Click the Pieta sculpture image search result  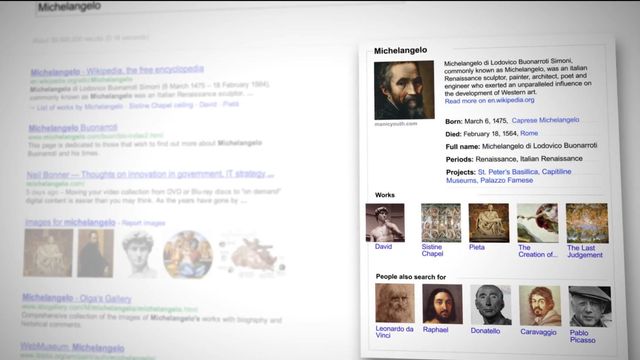tap(48, 253)
